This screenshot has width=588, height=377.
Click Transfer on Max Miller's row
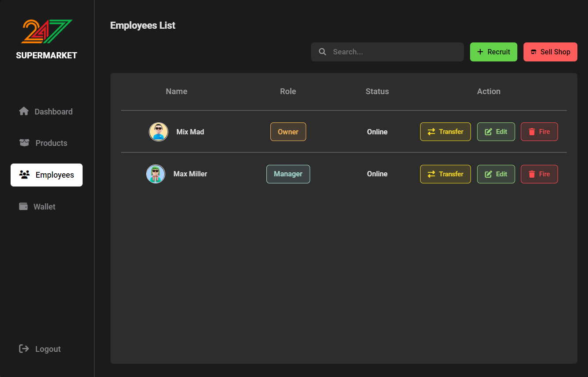click(x=445, y=174)
